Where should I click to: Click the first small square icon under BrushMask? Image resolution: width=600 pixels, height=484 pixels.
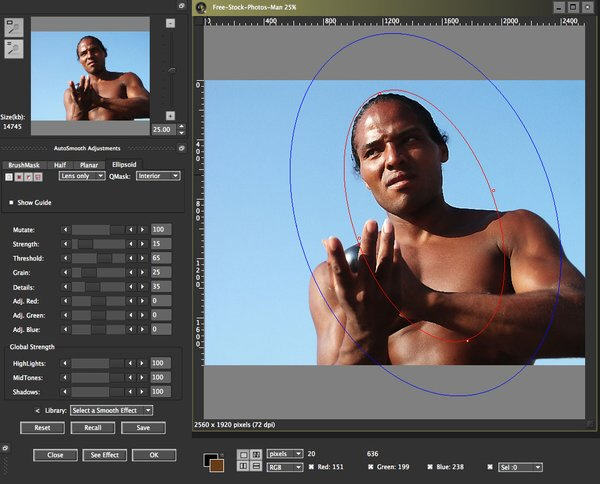(x=9, y=176)
